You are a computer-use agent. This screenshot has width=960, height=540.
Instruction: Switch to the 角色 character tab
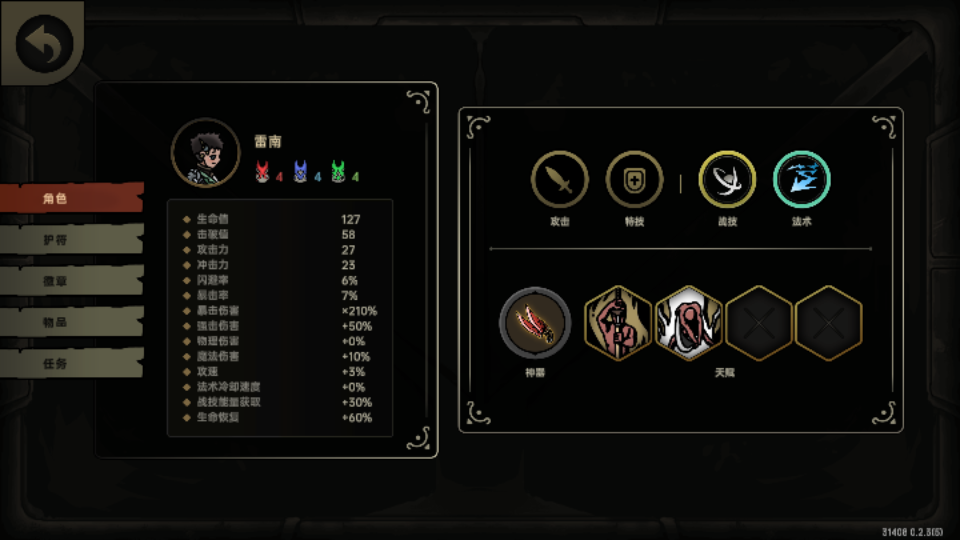(x=72, y=198)
